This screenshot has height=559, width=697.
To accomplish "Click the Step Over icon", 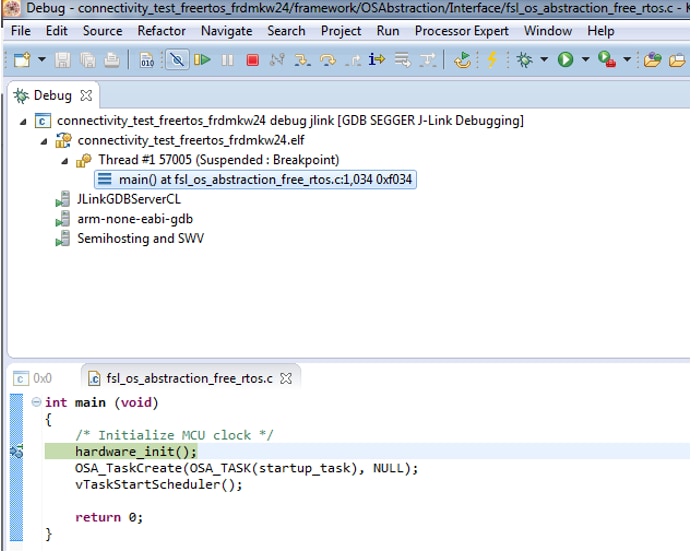I will pyautogui.click(x=327, y=60).
